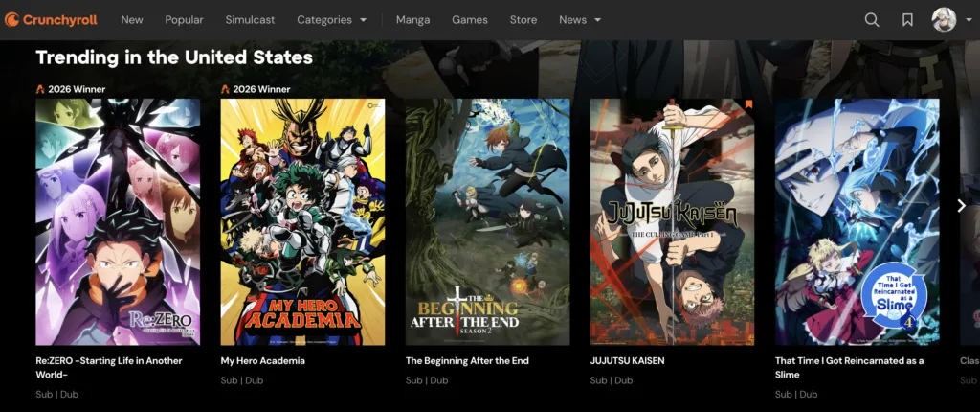Open My Hero Academia poster thumbnail
Screen dimensions: 980x412
(302, 221)
